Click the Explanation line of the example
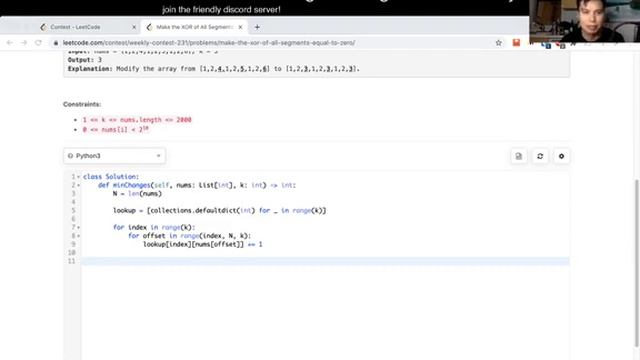 point(214,69)
